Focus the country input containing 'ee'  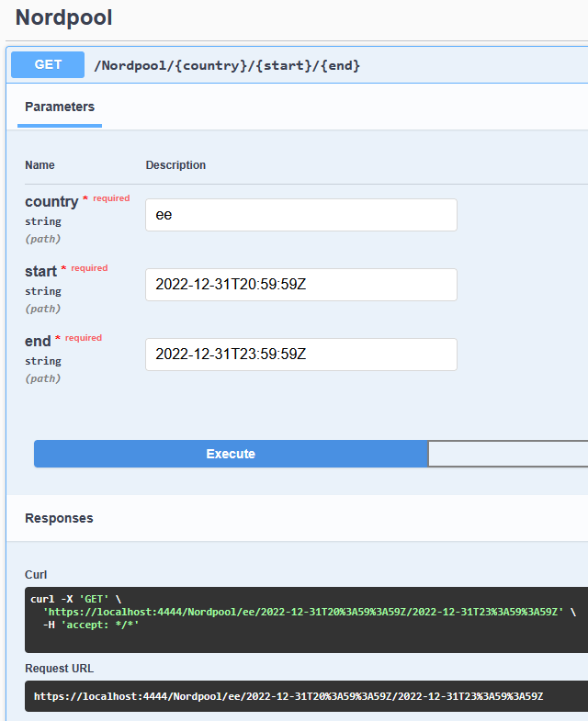pyautogui.click(x=300, y=215)
